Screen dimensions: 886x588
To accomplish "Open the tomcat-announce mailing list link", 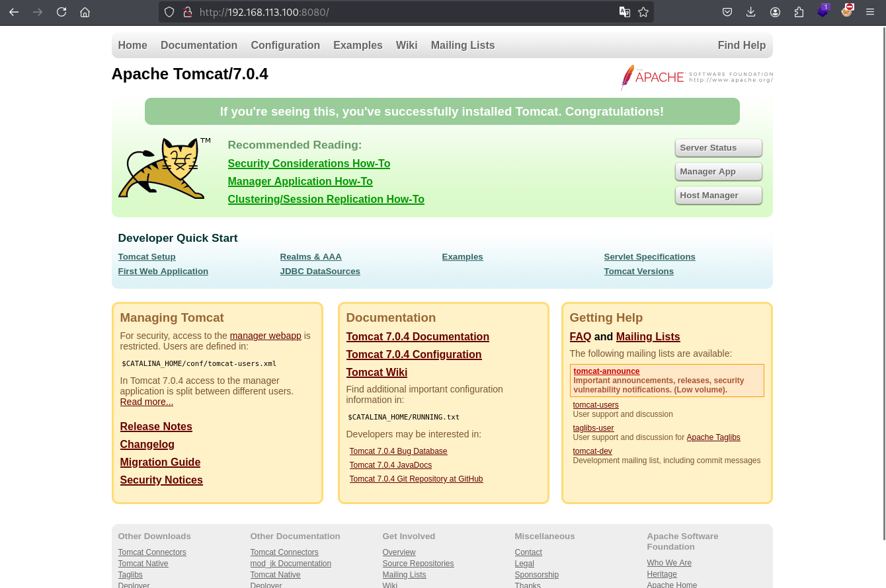I will (x=606, y=371).
